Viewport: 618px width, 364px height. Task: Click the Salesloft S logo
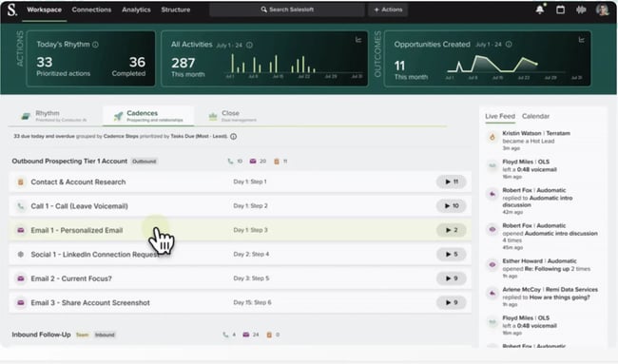(x=12, y=10)
